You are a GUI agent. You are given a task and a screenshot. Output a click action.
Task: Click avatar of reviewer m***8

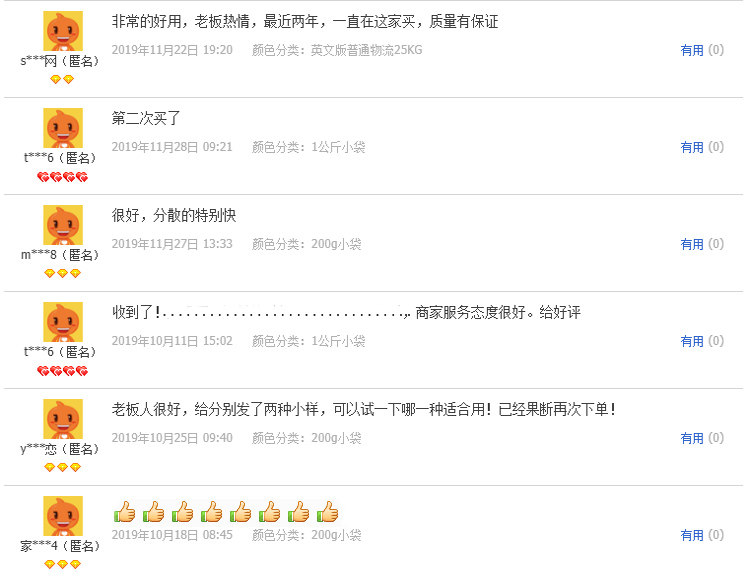click(63, 225)
